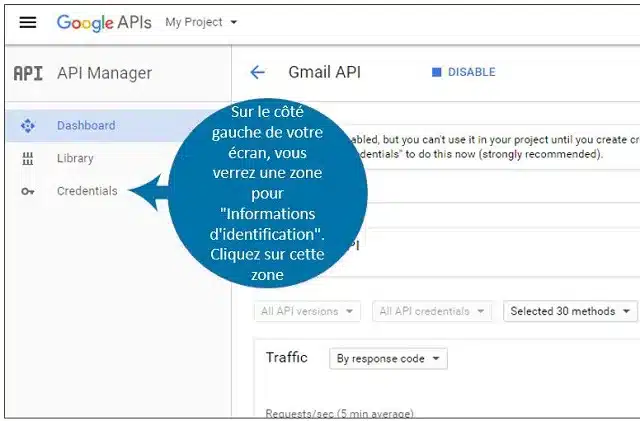640x421 pixels.
Task: Click the Traffic chart heading
Action: pos(287,357)
